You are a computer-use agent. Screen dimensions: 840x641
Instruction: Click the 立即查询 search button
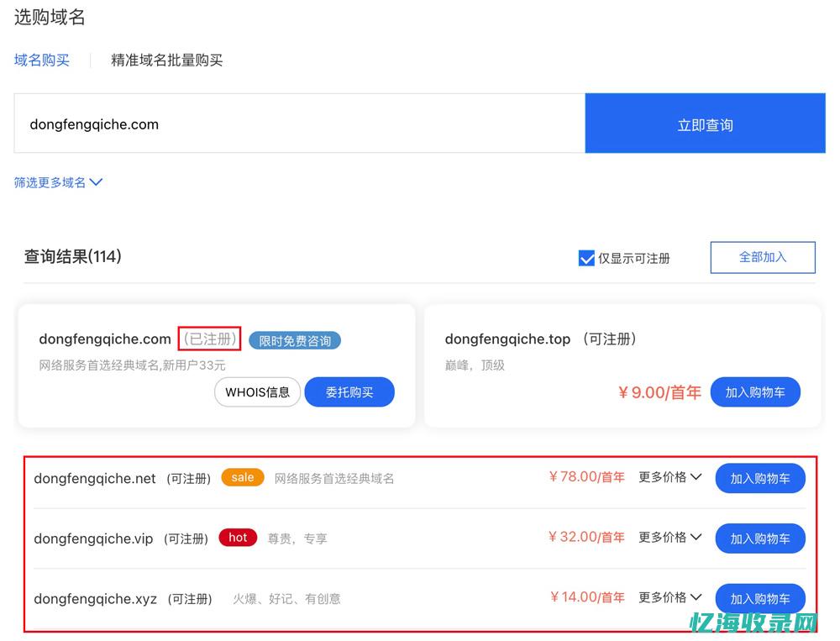pyautogui.click(x=706, y=123)
